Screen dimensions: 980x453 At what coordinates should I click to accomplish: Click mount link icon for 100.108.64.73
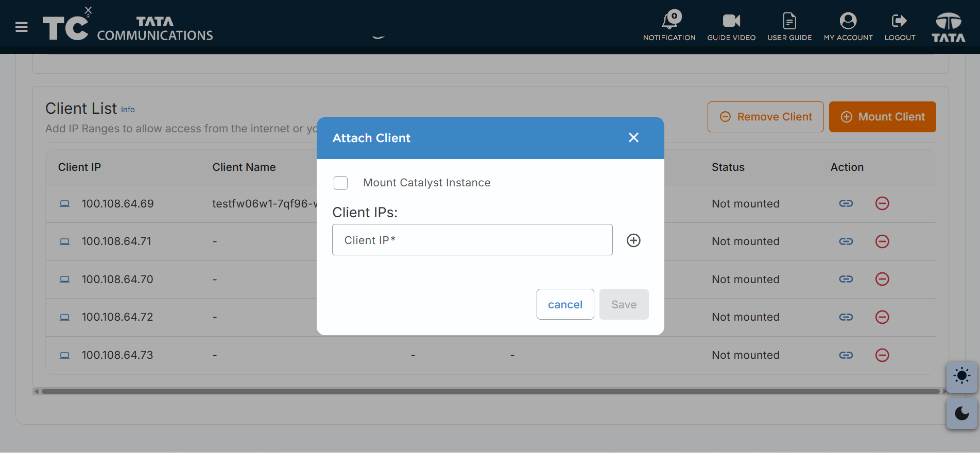[x=846, y=355]
